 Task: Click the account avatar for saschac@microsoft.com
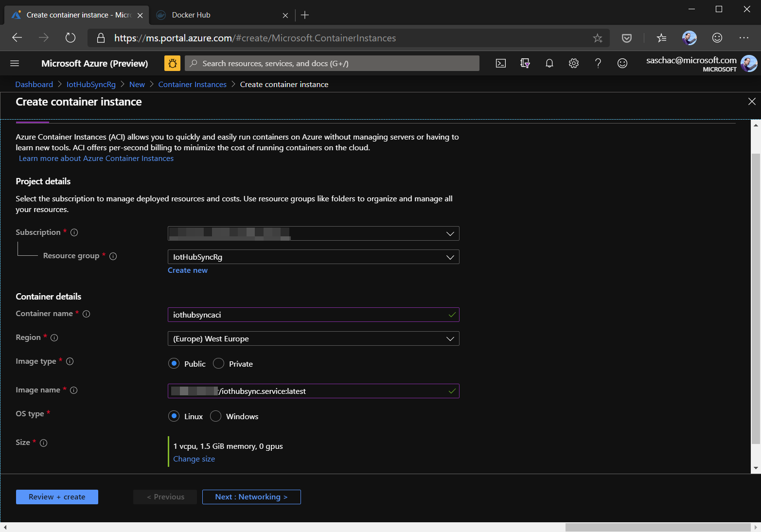tap(748, 63)
